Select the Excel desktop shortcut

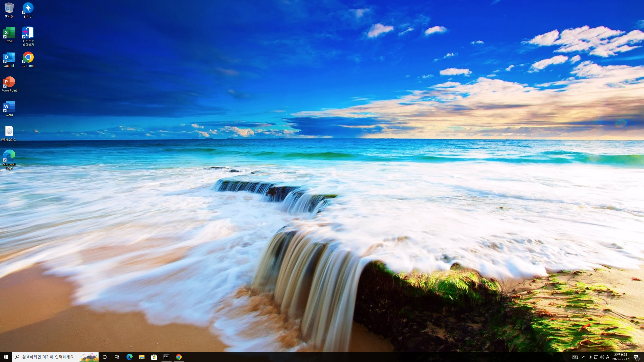[9, 35]
